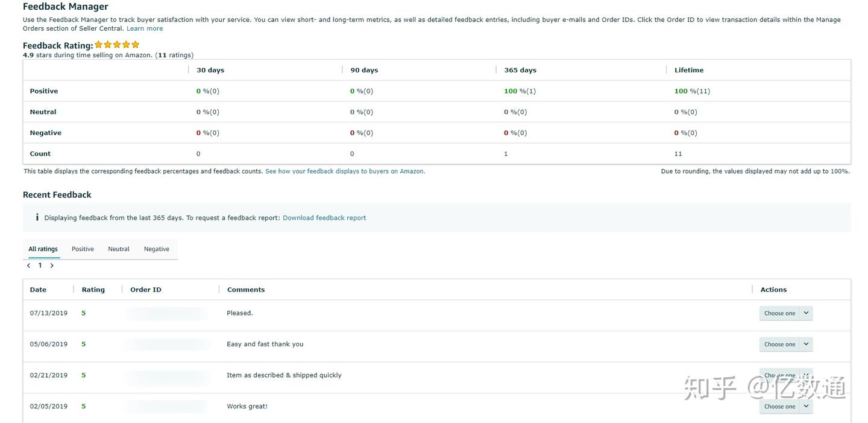The height and width of the screenshot is (423, 868).
Task: Click page number 1 in pagination
Action: pyautogui.click(x=40, y=266)
